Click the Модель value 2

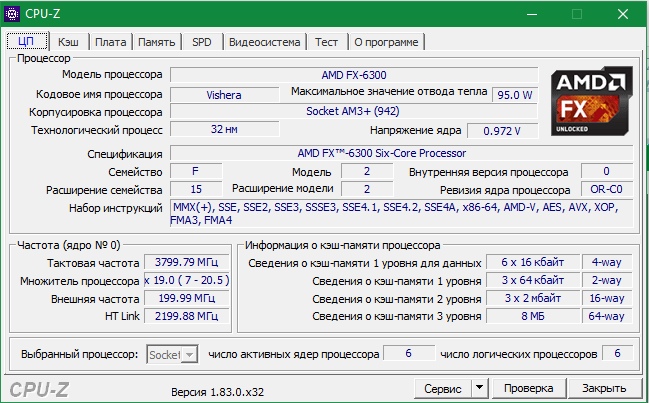click(367, 171)
